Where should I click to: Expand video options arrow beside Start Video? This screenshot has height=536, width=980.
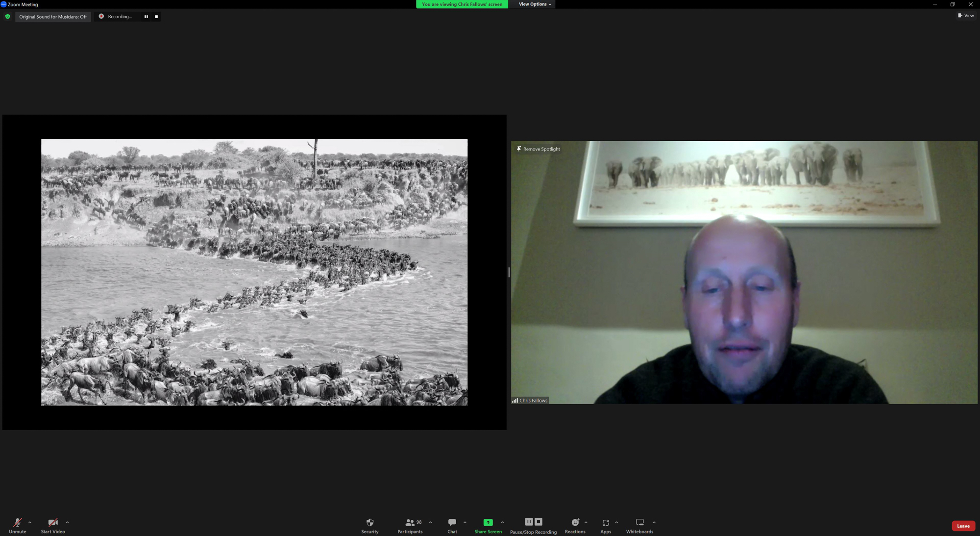(x=67, y=522)
